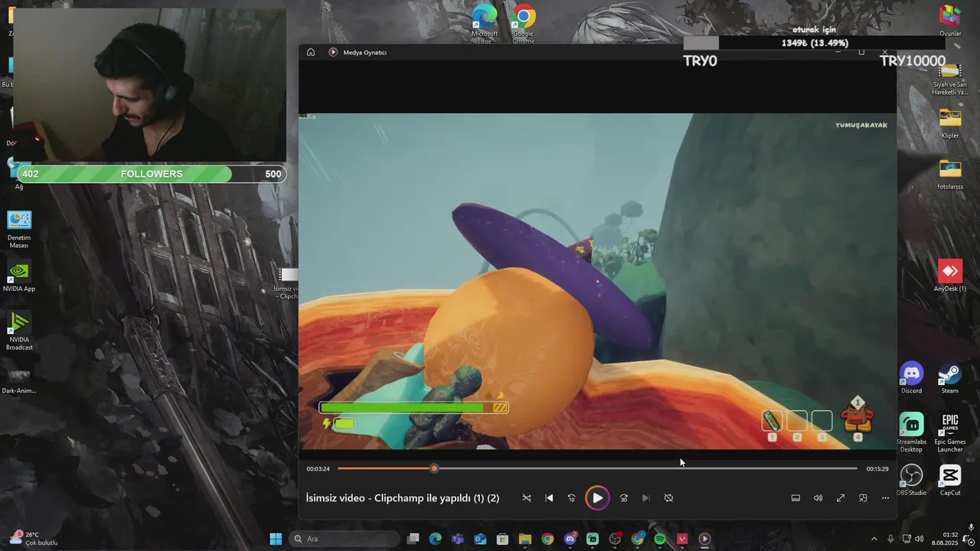Image resolution: width=980 pixels, height=551 pixels.
Task: Skip to the next track
Action: point(645,498)
